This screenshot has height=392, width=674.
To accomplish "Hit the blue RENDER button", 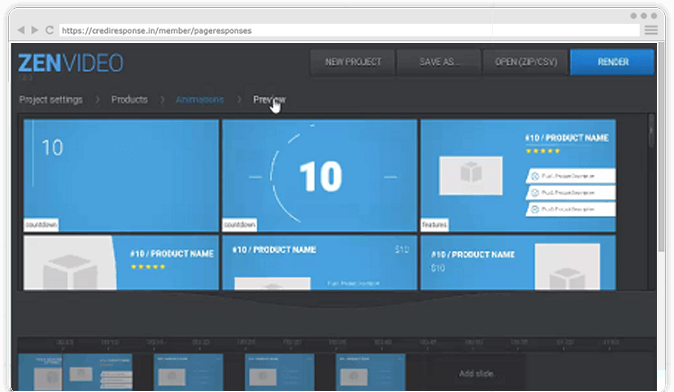I will 612,62.
